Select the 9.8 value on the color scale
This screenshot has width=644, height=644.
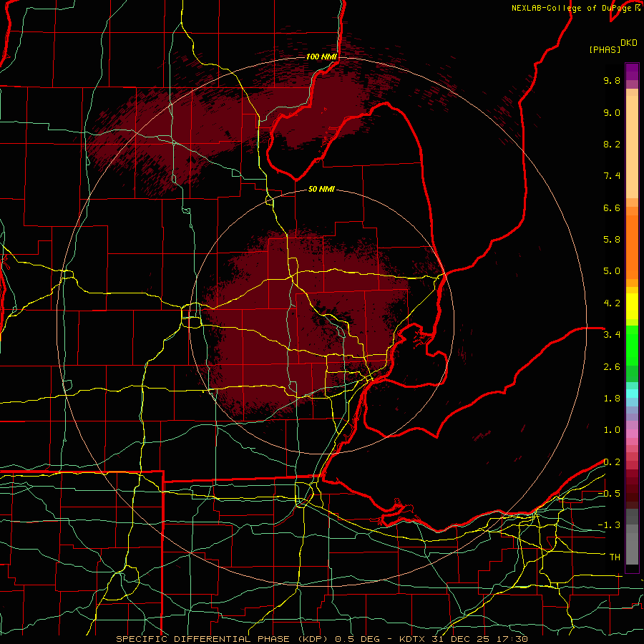[x=612, y=81]
